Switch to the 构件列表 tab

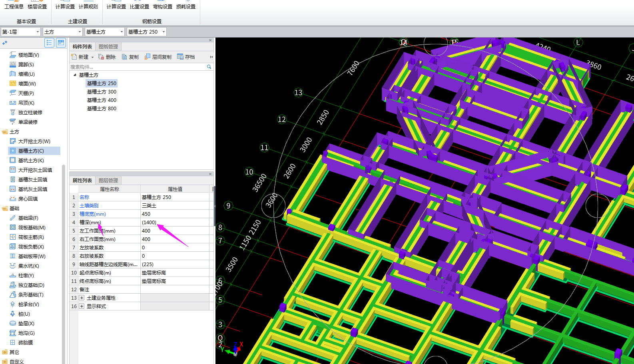(x=82, y=47)
